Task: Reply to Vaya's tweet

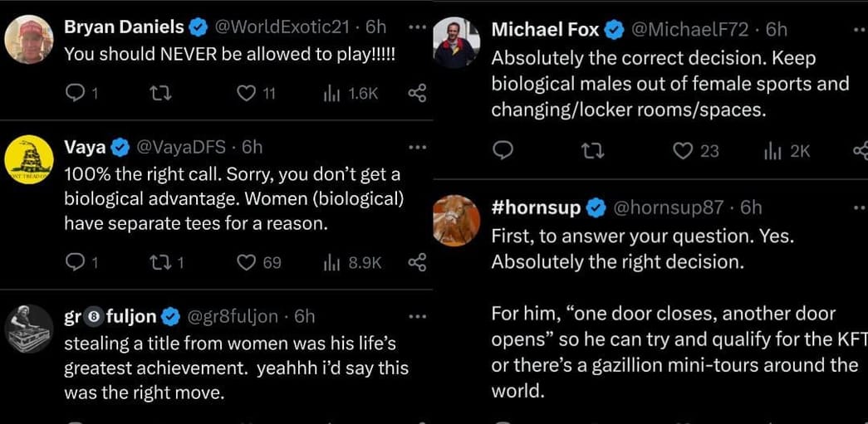Action: (x=76, y=263)
